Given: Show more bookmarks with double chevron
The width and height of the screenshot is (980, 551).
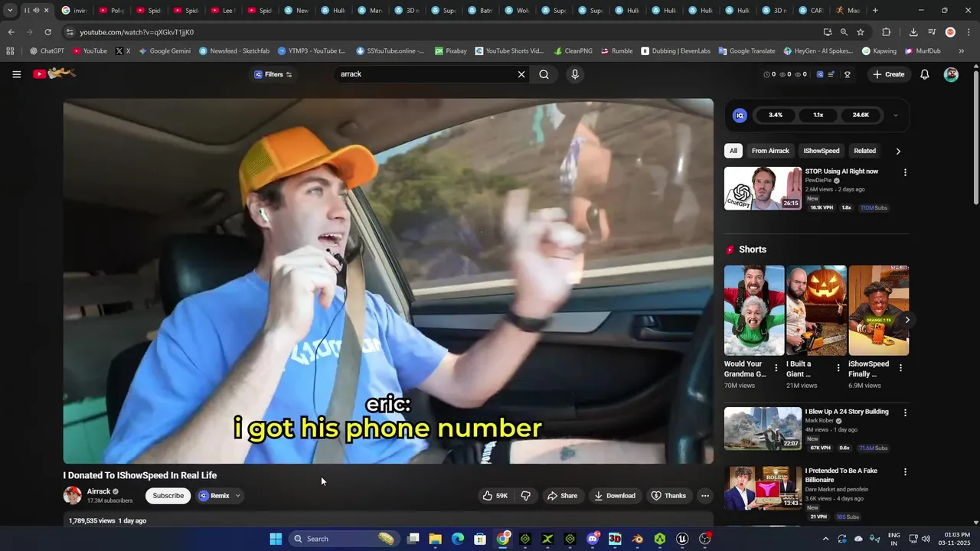Looking at the screenshot, I should pos(961,51).
